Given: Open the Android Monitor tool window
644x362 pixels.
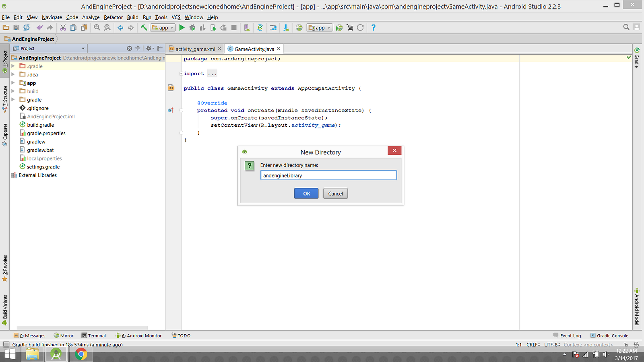Looking at the screenshot, I should pyautogui.click(x=138, y=335).
